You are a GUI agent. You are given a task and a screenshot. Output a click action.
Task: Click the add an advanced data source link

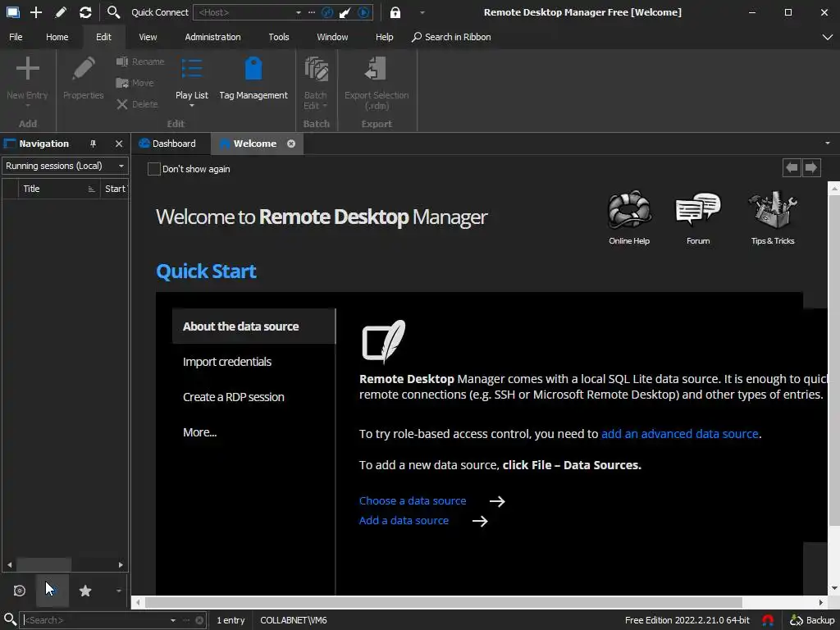(x=680, y=434)
